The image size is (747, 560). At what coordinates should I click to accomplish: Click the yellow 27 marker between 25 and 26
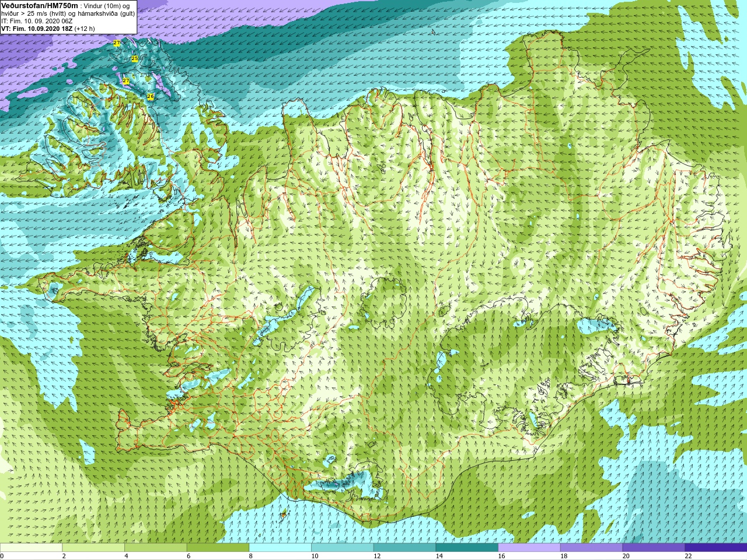pos(125,80)
